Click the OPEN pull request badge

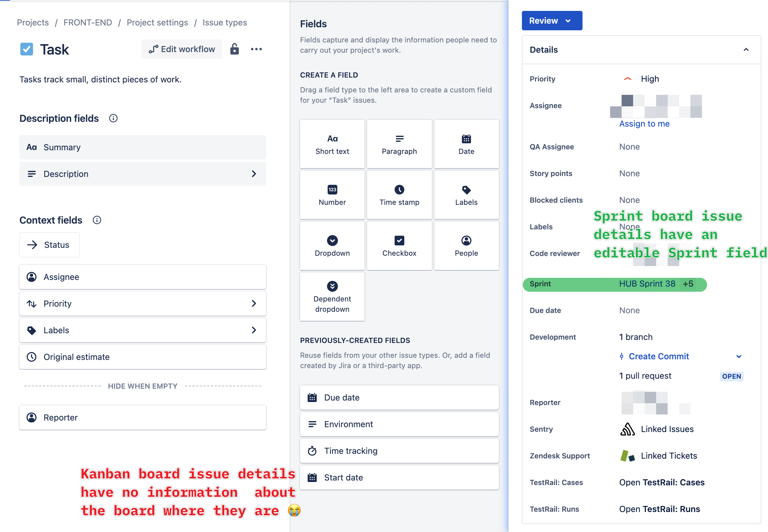(731, 376)
